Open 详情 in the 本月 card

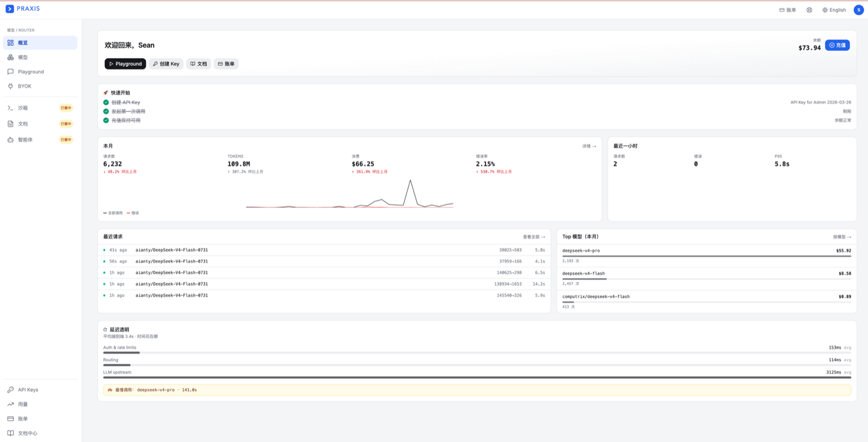[x=589, y=146]
